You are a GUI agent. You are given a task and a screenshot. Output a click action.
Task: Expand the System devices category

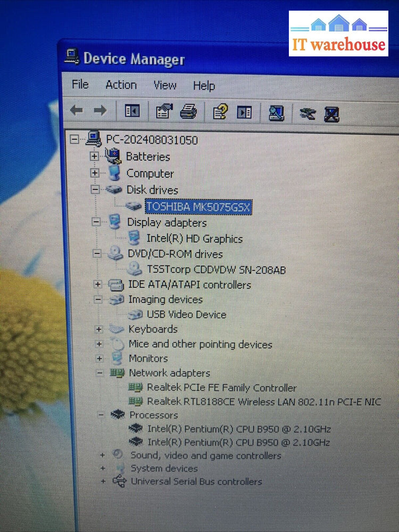coord(103,469)
